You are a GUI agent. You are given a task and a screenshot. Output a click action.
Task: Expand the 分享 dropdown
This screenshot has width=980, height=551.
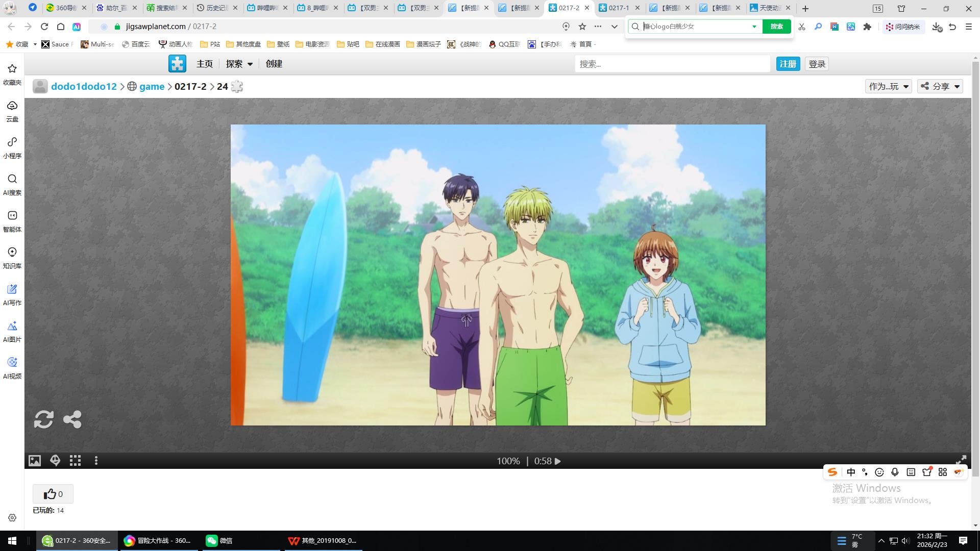(940, 86)
